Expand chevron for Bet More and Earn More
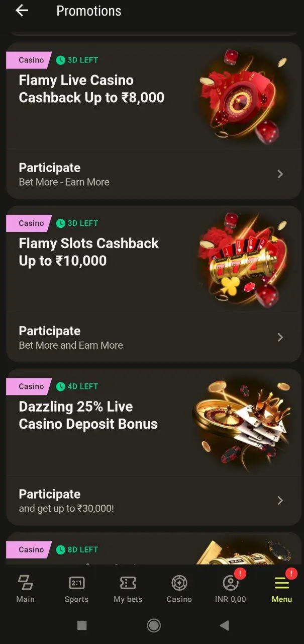This screenshot has width=304, height=644. click(x=280, y=337)
